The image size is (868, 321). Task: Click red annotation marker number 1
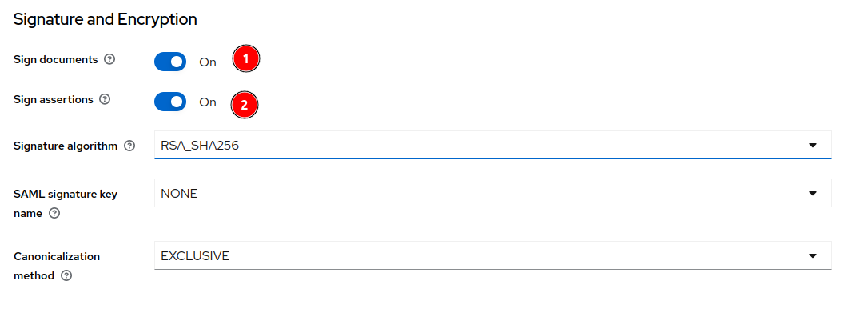(x=246, y=58)
